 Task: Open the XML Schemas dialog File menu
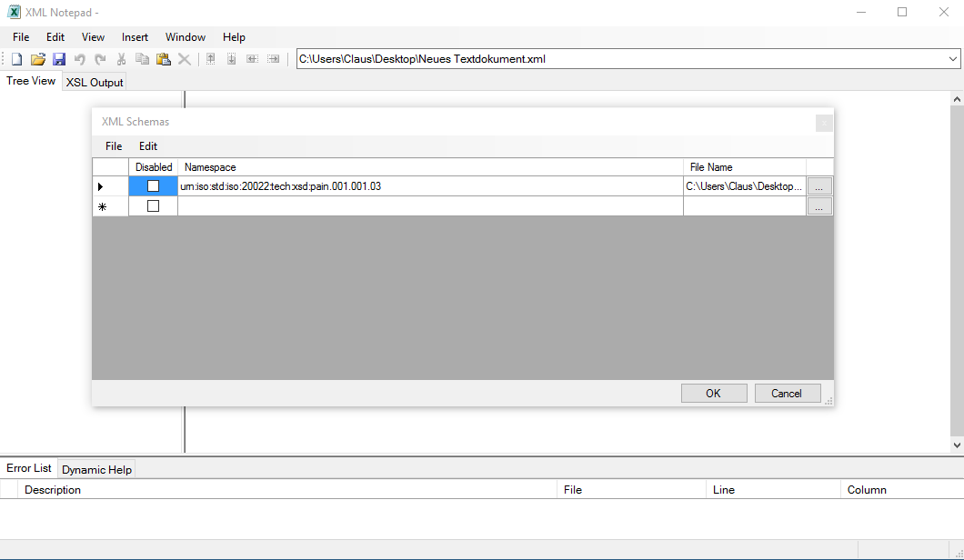114,146
